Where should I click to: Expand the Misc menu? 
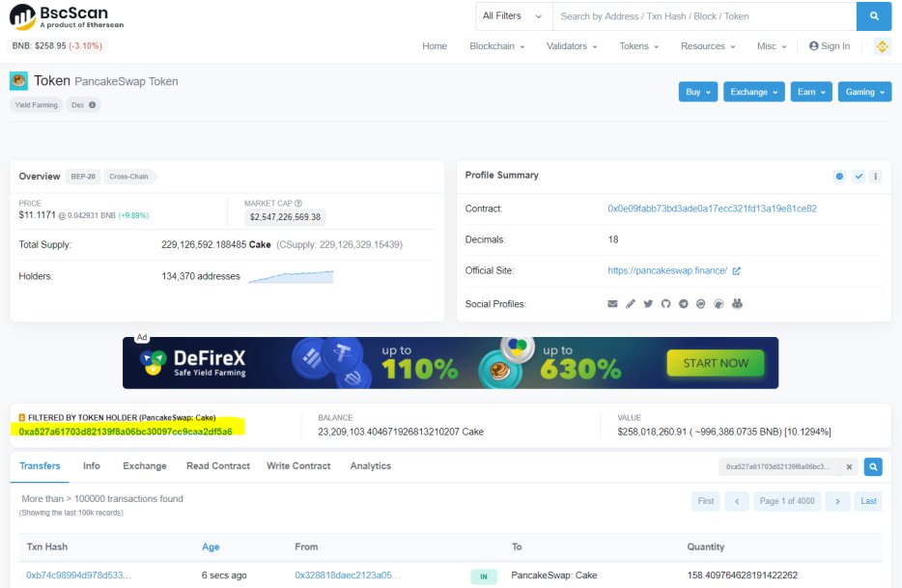pos(772,46)
